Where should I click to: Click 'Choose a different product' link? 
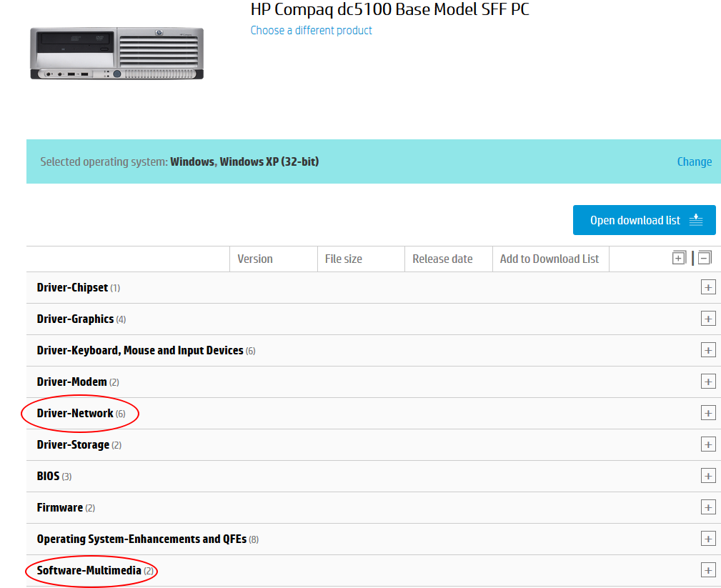pyautogui.click(x=311, y=30)
